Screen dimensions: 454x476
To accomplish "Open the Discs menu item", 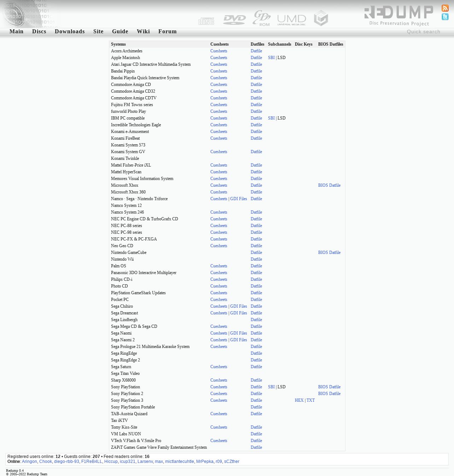I will pyautogui.click(x=39, y=31).
